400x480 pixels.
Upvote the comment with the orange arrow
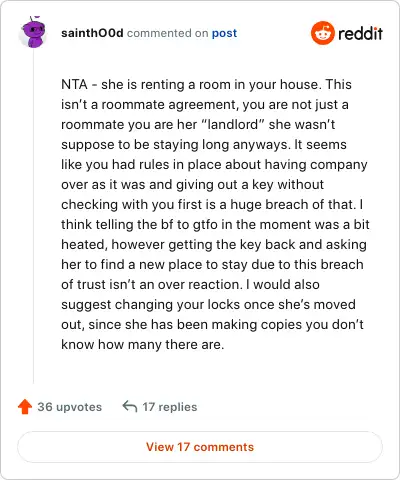tap(25, 407)
